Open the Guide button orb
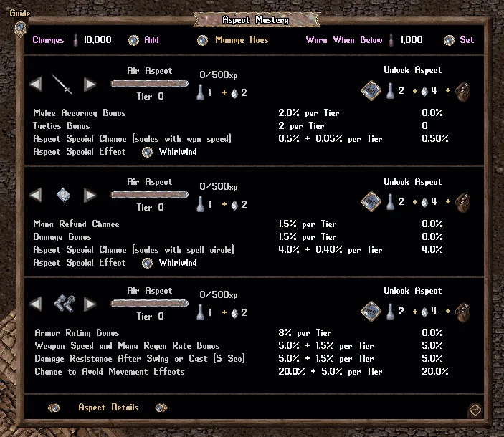This screenshot has width=504, height=437. coord(20,28)
